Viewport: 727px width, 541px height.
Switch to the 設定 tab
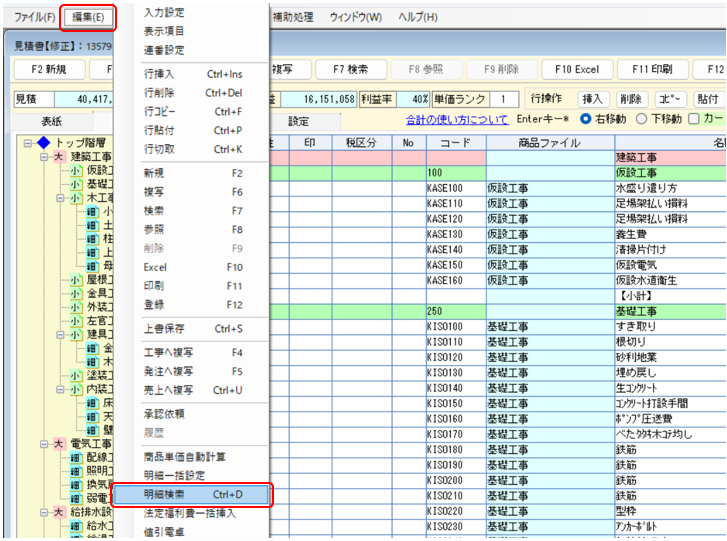pyautogui.click(x=299, y=121)
